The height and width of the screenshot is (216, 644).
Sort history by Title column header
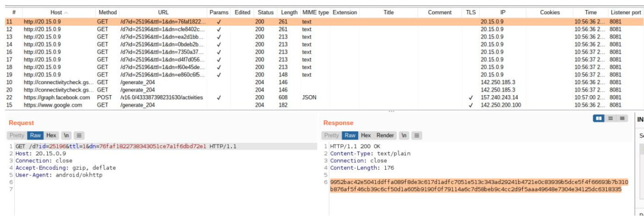(388, 12)
